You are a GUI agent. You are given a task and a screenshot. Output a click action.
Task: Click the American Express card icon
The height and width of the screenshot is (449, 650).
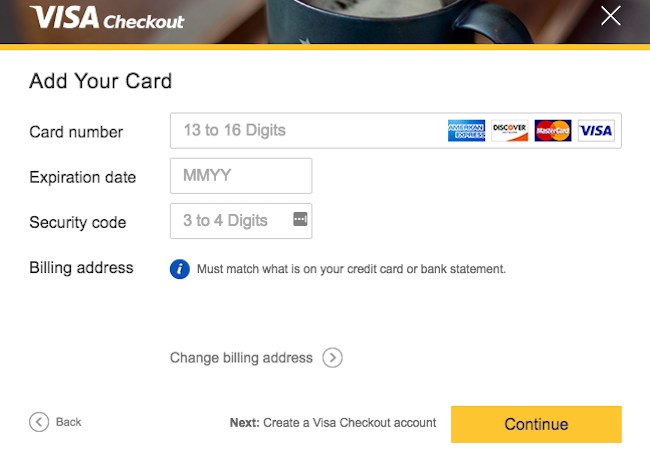pos(466,131)
